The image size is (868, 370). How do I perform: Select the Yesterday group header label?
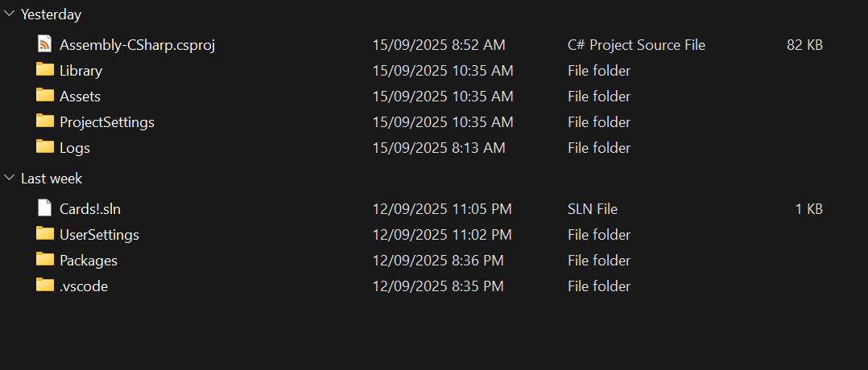(51, 14)
